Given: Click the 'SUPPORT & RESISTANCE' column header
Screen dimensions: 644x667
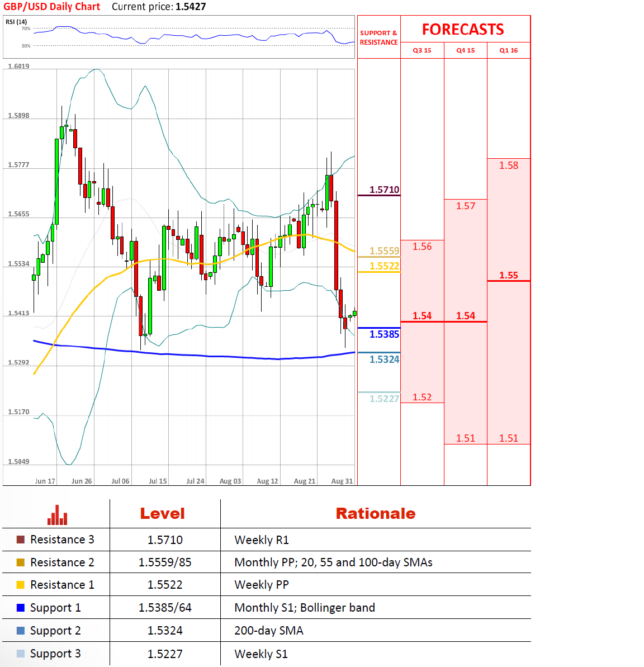Looking at the screenshot, I should pos(378,37).
